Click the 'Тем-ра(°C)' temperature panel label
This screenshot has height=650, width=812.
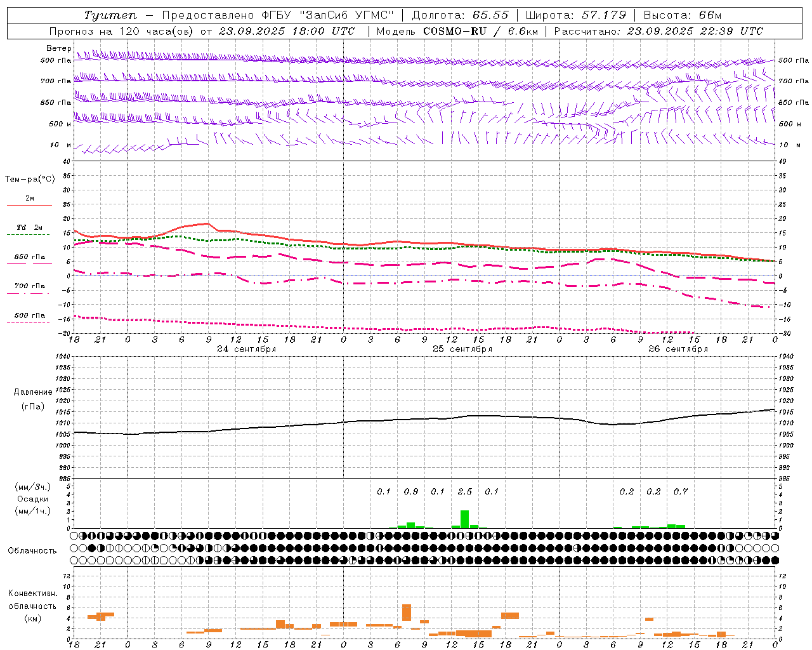[30, 180]
